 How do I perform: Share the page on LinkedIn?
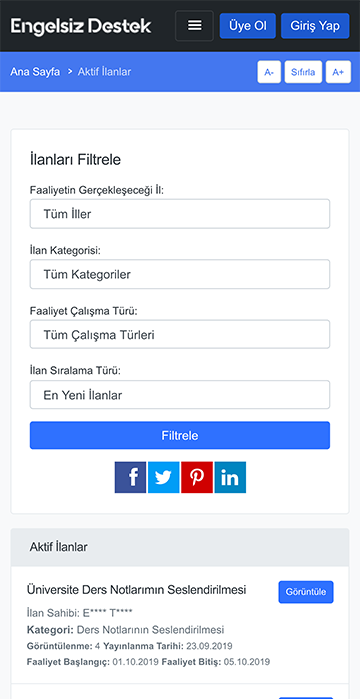[x=230, y=477]
